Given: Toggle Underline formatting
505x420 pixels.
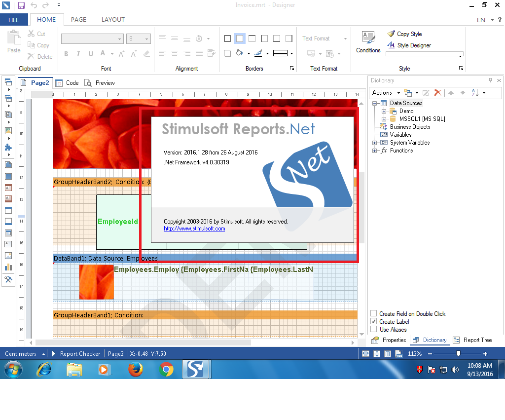Looking at the screenshot, I should (x=91, y=54).
